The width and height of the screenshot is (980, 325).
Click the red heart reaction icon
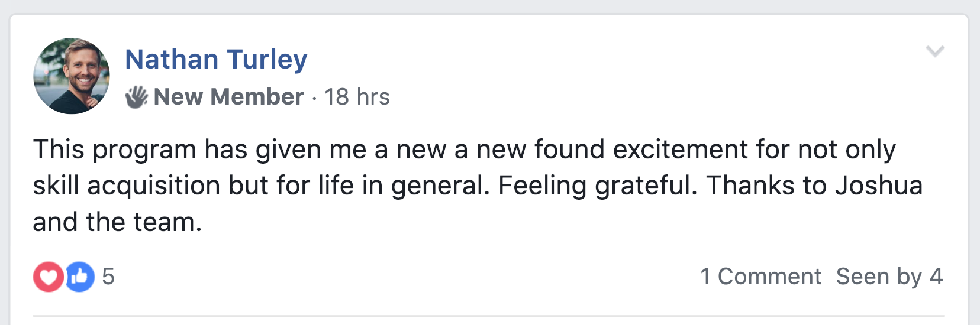[48, 277]
